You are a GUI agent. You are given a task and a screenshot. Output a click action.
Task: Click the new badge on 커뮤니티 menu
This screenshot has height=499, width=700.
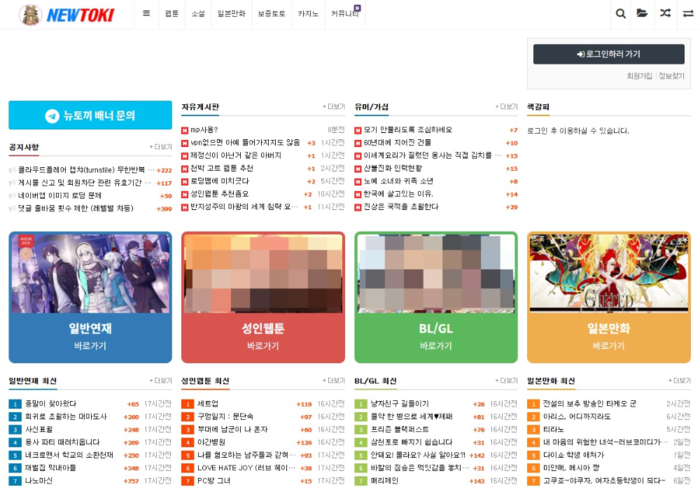pos(357,8)
